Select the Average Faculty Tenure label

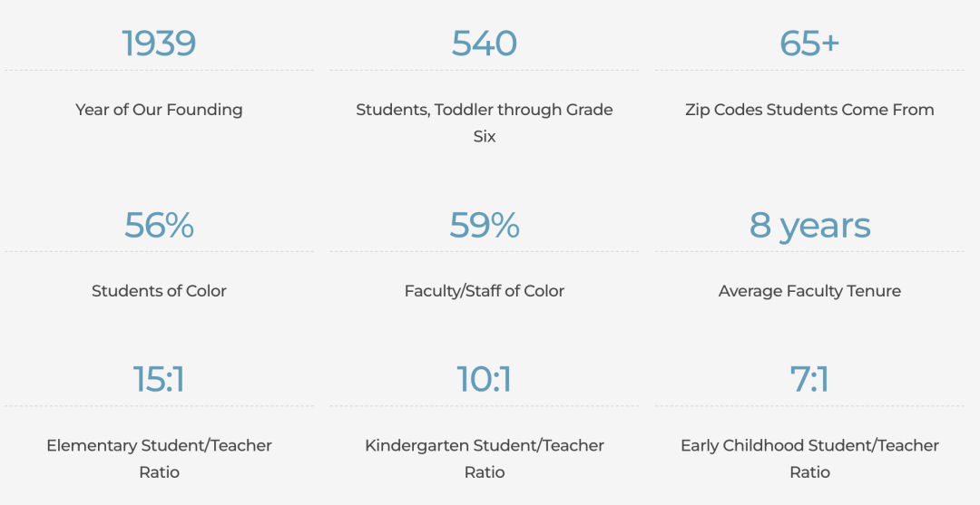[809, 292]
